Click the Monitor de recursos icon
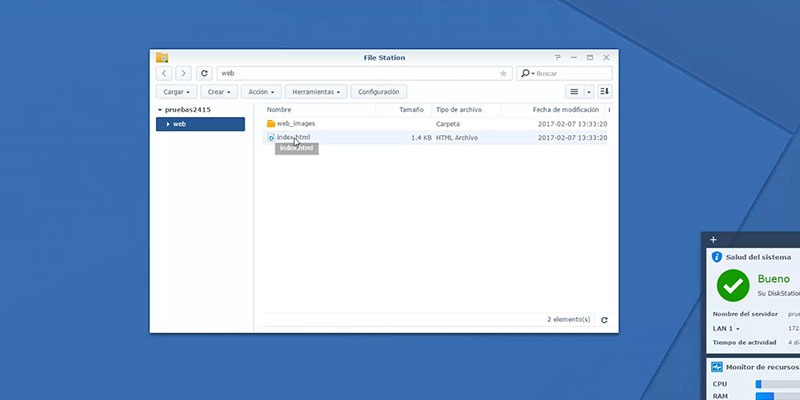 [x=717, y=367]
